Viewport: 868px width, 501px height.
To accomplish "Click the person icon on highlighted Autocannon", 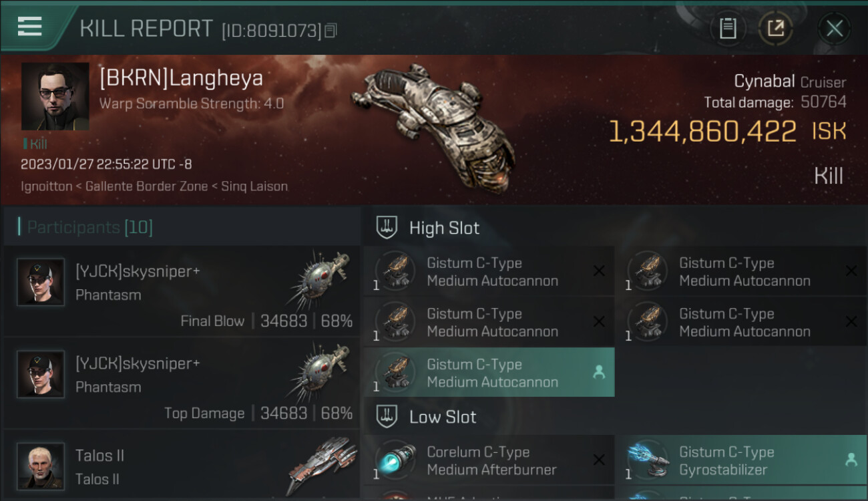I will coord(599,373).
